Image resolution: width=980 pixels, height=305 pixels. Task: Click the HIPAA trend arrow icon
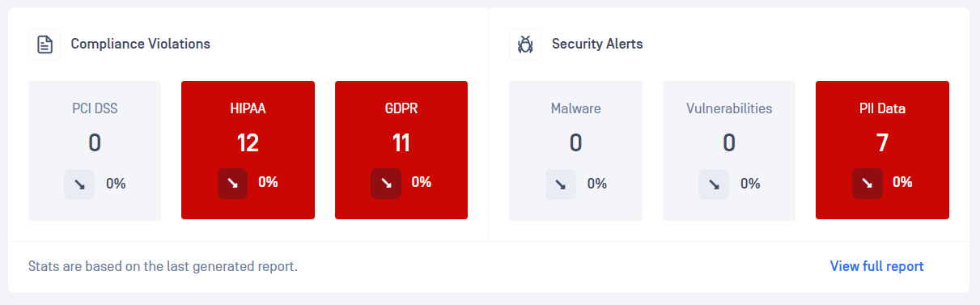pos(232,184)
